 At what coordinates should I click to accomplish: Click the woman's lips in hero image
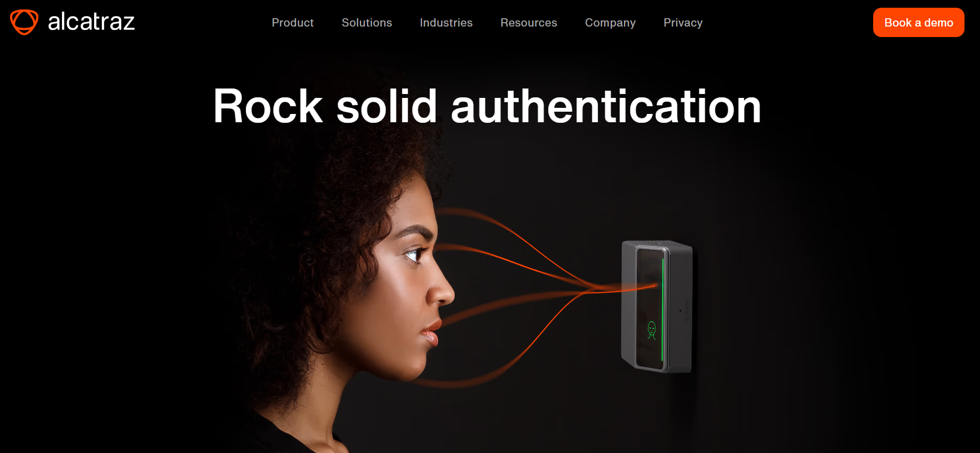[x=429, y=334]
